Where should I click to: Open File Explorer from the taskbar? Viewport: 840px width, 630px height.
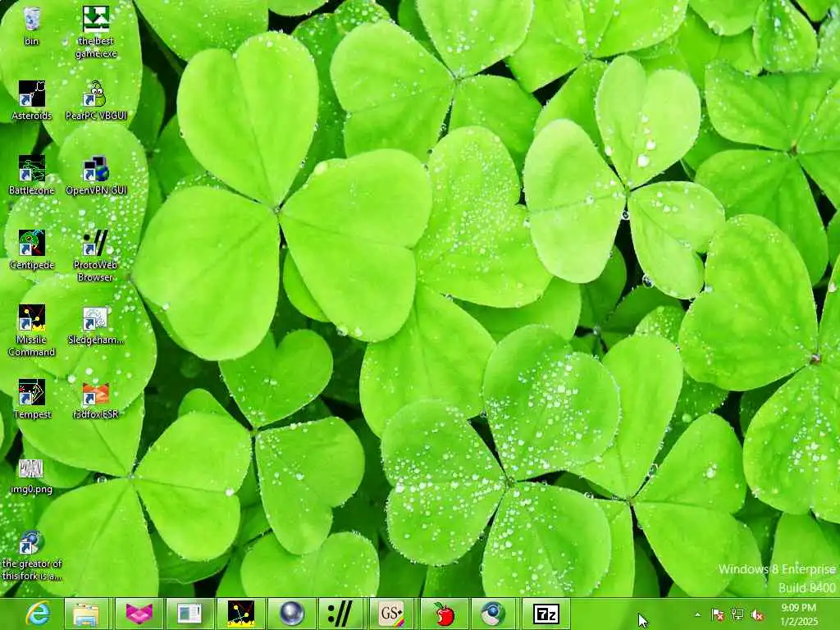coord(85,614)
